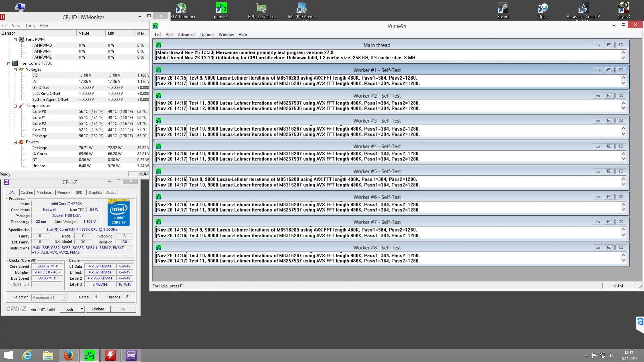
Task: Open GPU-Z.0.7.4.exe desktop icon
Action: coord(261,11)
